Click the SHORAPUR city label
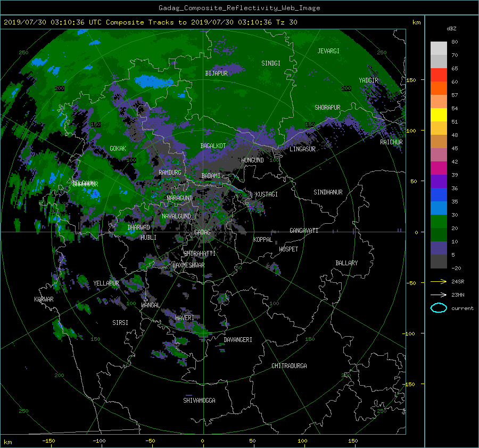Viewport: 479px width, 448px height. (327, 108)
